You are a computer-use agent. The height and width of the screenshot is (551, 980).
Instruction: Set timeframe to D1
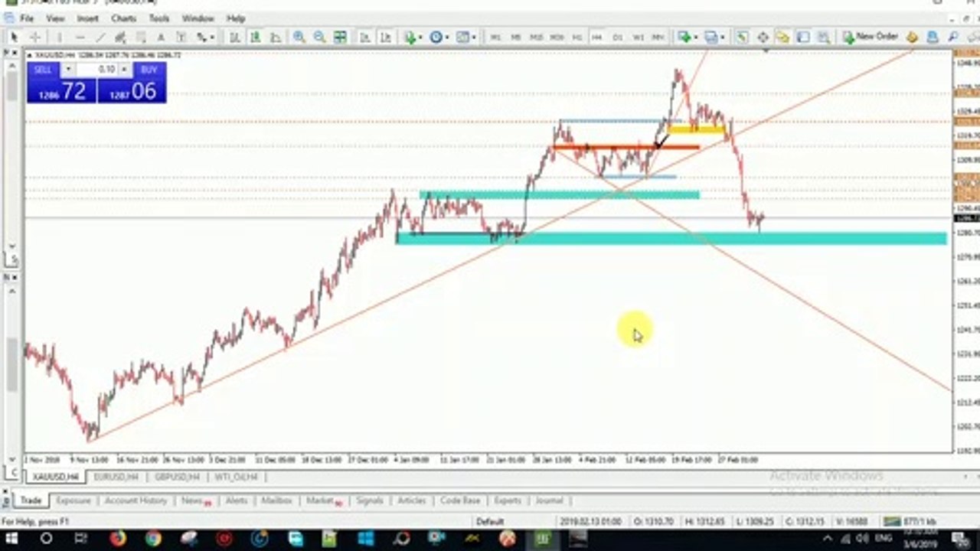click(618, 37)
